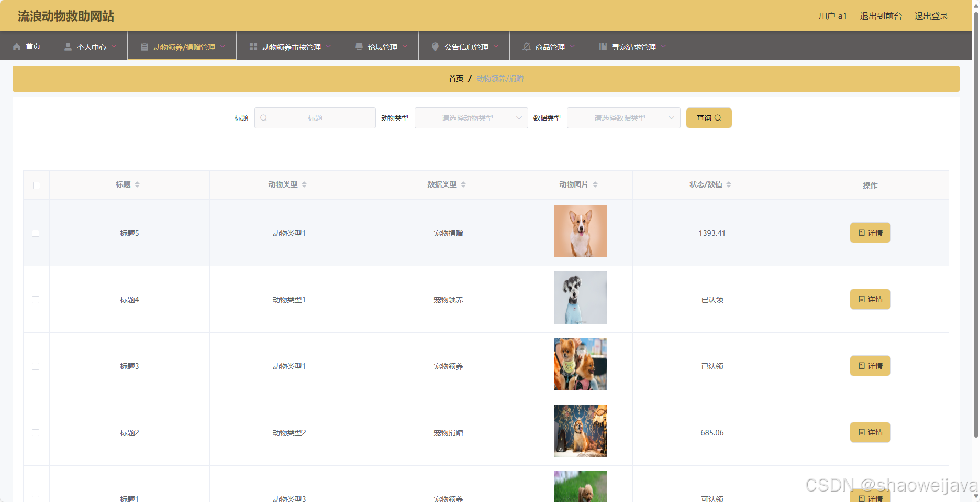
Task: Click 详情 button for row 标题5
Action: [870, 233]
